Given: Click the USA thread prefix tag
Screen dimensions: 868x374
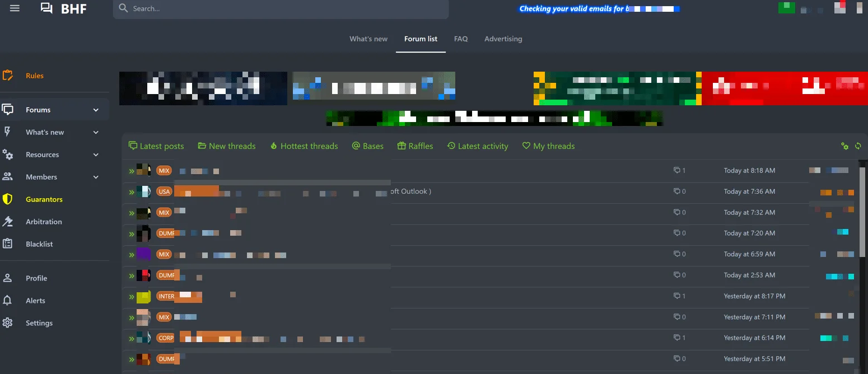Looking at the screenshot, I should (x=164, y=191).
